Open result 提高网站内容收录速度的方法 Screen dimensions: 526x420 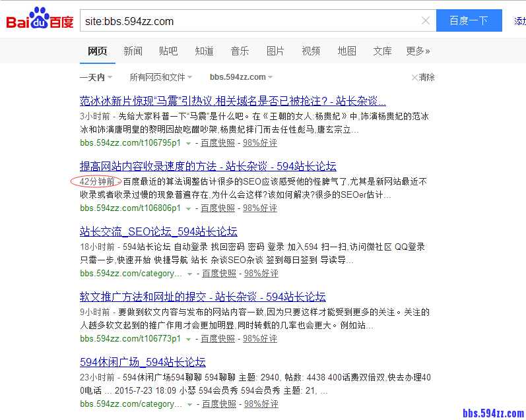(208, 166)
